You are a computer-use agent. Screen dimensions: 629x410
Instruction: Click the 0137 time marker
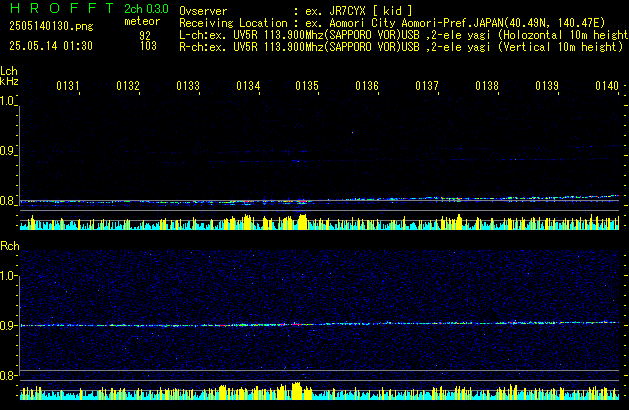pos(427,86)
